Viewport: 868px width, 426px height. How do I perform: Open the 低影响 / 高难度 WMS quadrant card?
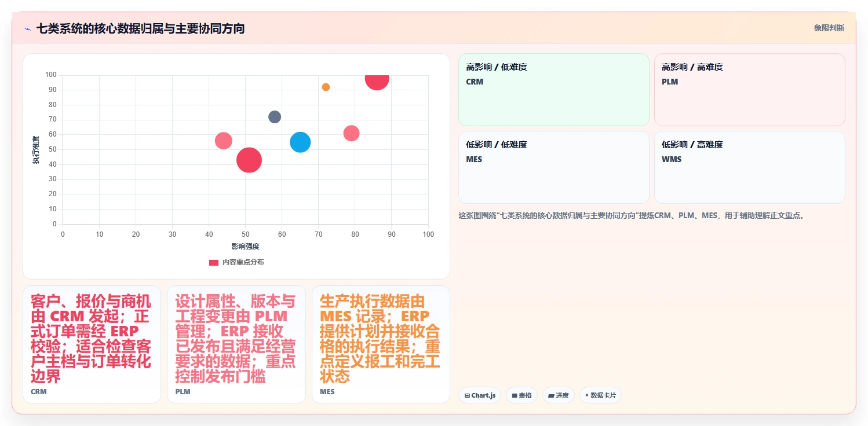click(x=750, y=167)
